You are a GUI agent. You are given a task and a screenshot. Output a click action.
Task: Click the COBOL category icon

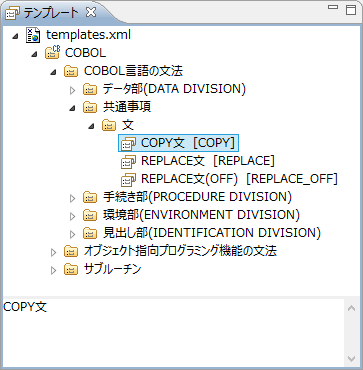pyautogui.click(x=52, y=53)
